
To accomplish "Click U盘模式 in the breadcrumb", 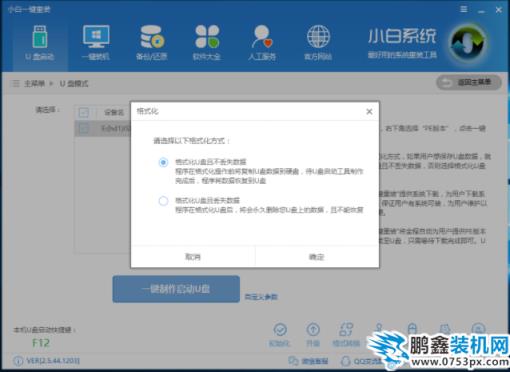I will [74, 84].
